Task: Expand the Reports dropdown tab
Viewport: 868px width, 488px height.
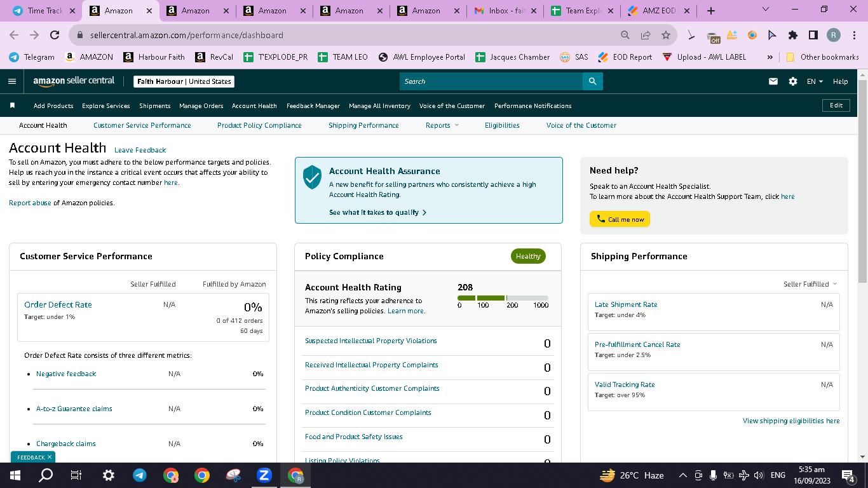Action: [x=442, y=125]
